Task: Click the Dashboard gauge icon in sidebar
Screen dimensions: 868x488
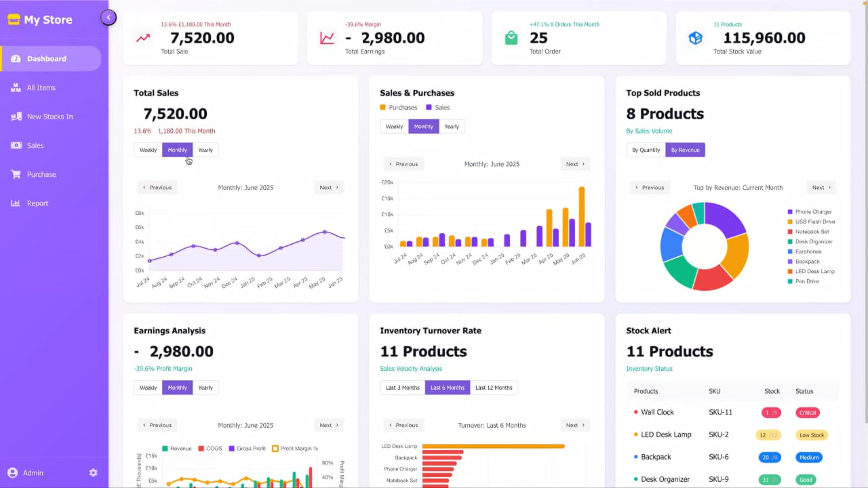Action: point(16,59)
